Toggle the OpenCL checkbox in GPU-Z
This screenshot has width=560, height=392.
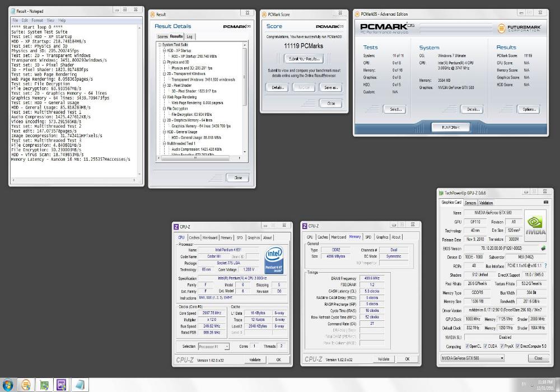[467, 346]
